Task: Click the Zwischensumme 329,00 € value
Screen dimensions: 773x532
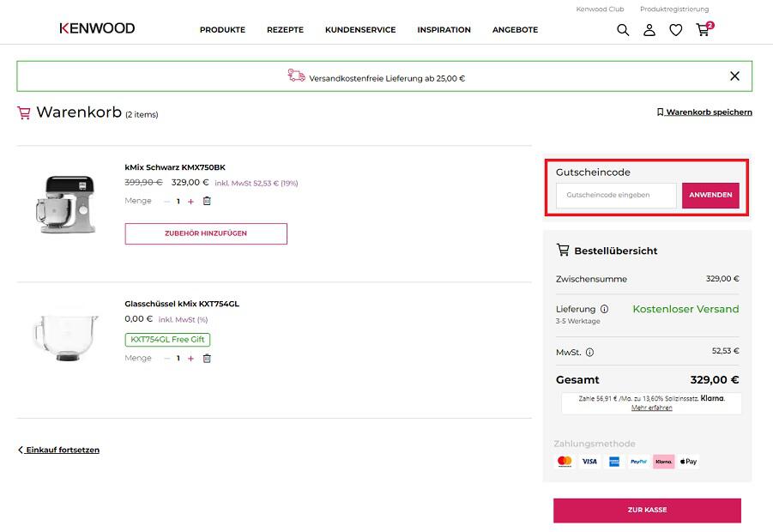Action: [722, 279]
